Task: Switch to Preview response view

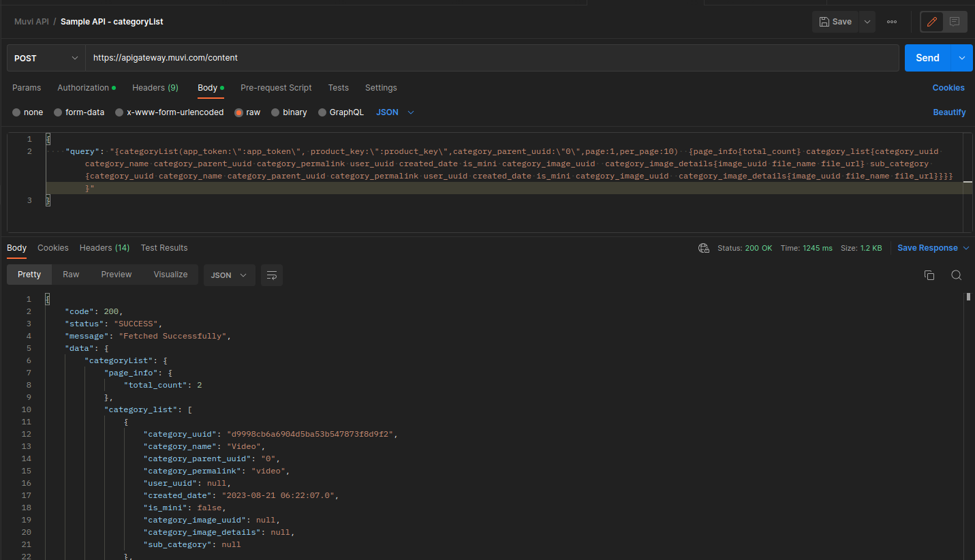Action: (117, 275)
